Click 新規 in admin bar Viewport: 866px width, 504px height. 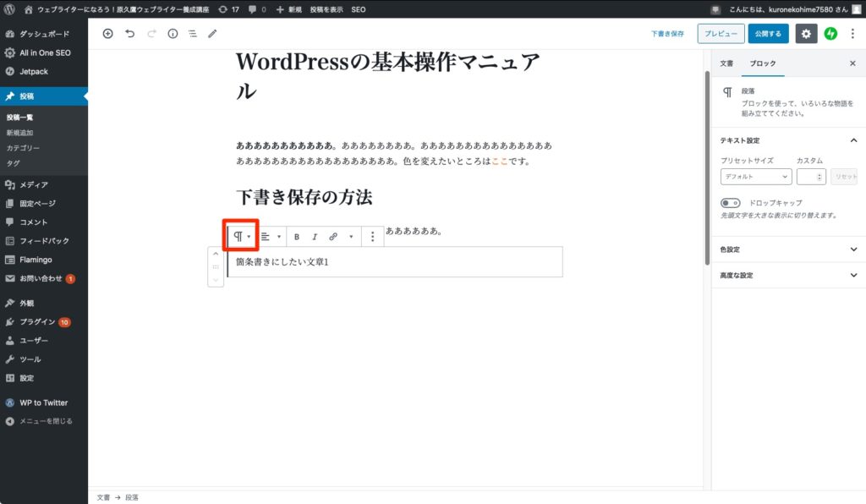click(289, 9)
